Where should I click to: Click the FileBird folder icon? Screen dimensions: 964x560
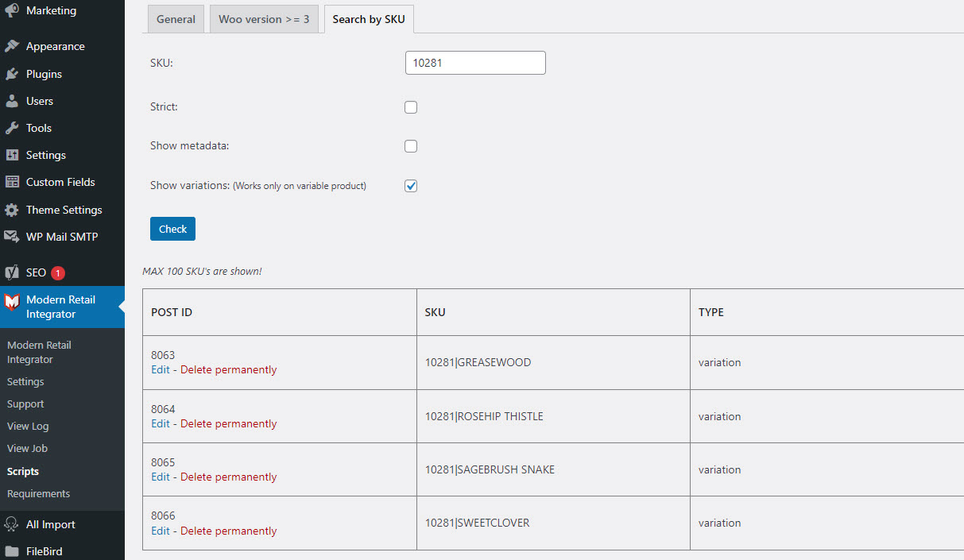click(12, 551)
